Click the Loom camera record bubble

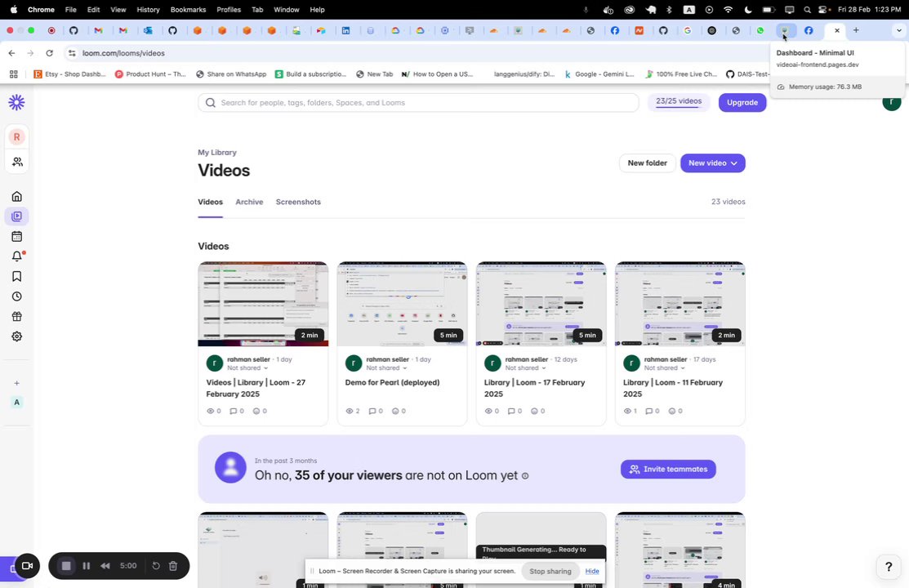[x=27, y=566]
